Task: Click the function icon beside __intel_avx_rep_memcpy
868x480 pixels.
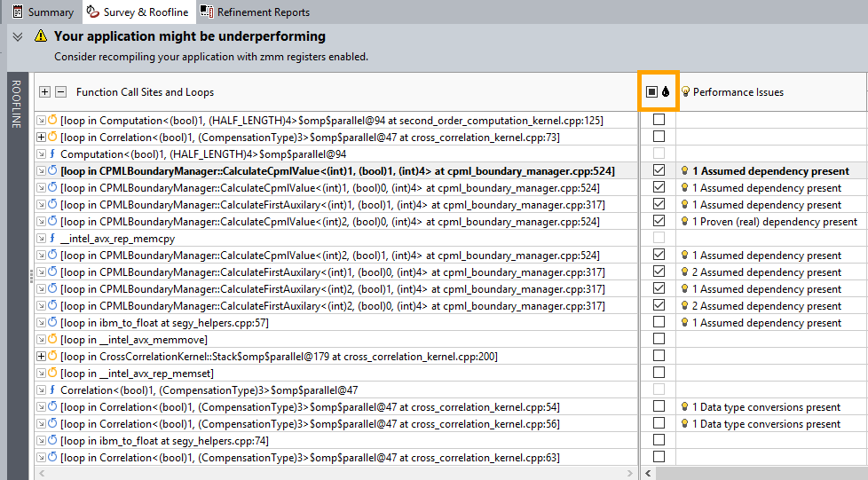Action: click(51, 239)
